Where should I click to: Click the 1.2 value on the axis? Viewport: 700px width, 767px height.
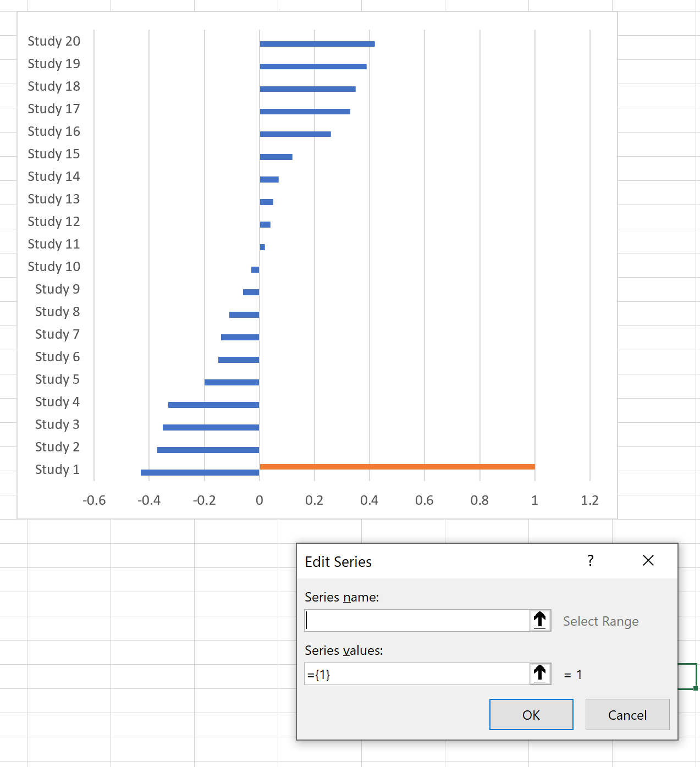589,501
